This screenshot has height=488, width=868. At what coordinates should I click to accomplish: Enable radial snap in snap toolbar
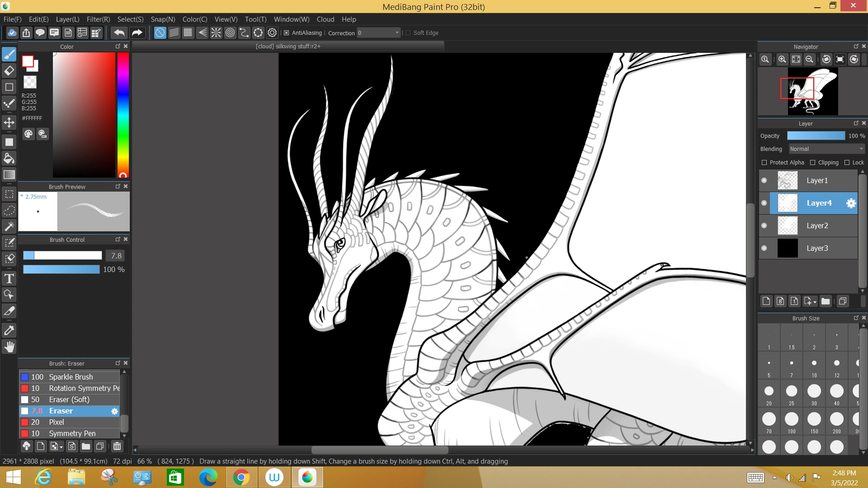coord(216,33)
